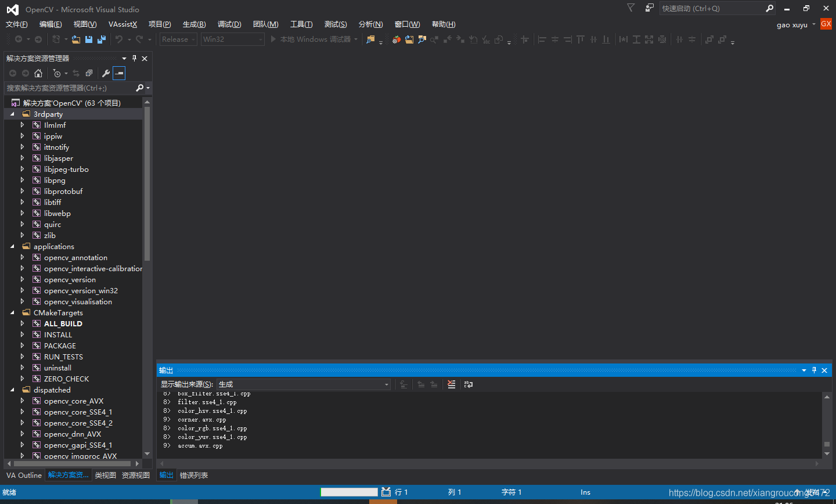
Task: Click the Solution Explorer search field
Action: [x=70, y=88]
